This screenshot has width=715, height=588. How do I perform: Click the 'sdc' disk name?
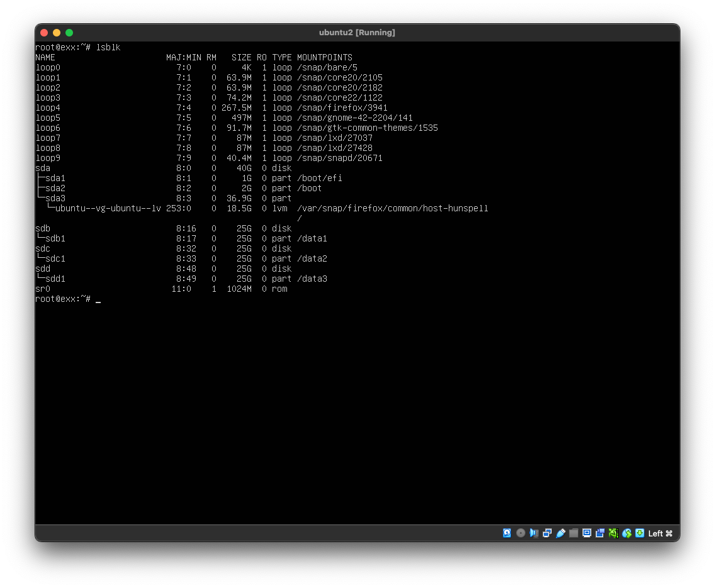pos(43,248)
